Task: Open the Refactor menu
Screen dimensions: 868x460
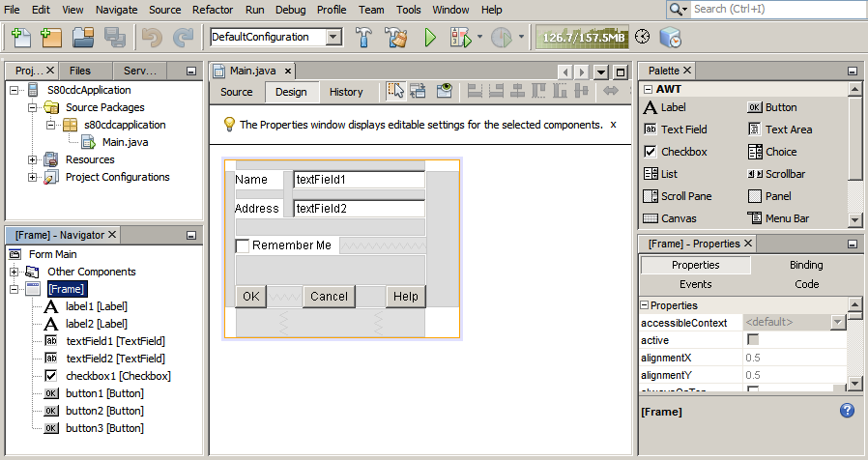Action: click(212, 9)
